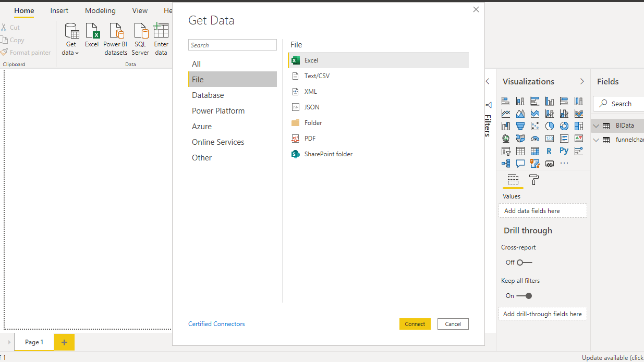Choose the SharePoint folder connector
Viewport: 644px width, 362px height.
[328, 154]
